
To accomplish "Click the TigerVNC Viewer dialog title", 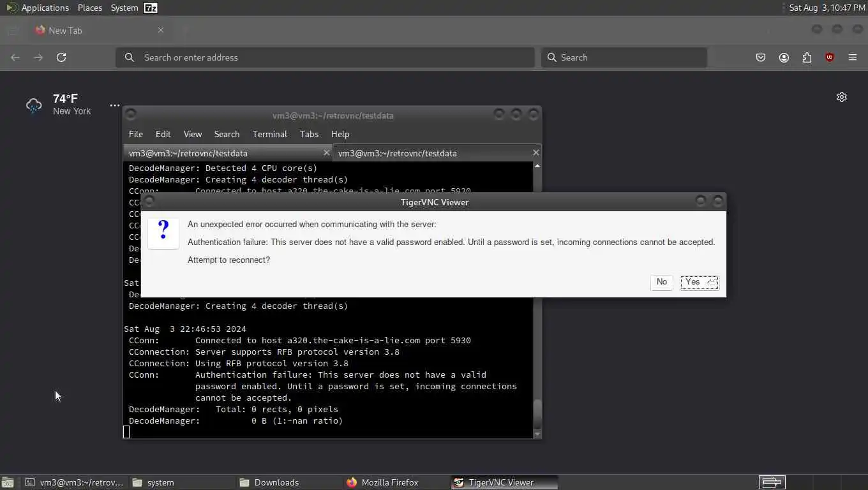I will (435, 202).
